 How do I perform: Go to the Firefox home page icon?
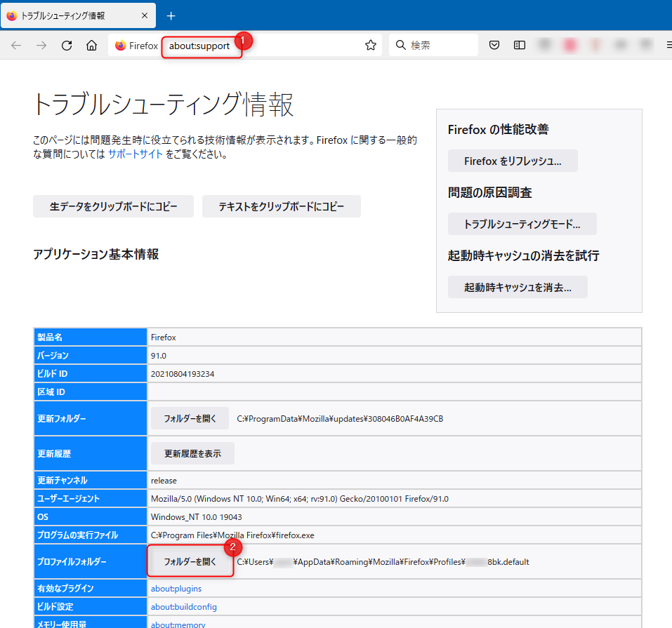pyautogui.click(x=91, y=46)
